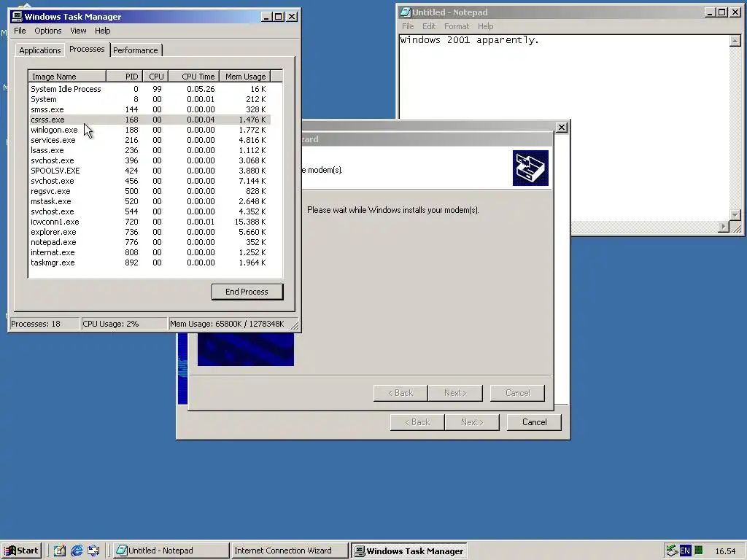Click the Task Manager title bar icon

pos(17,17)
